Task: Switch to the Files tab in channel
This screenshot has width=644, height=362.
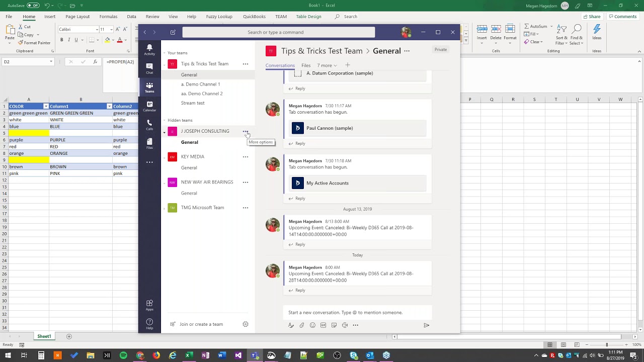Action: [x=306, y=65]
